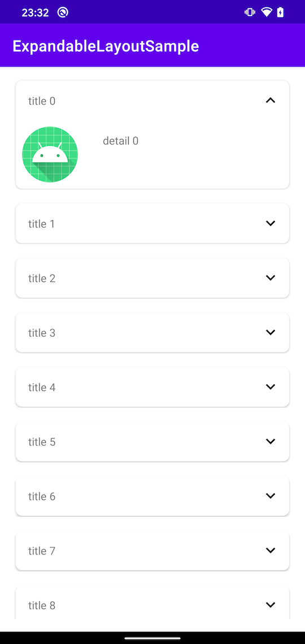Select the title 7 label

[x=41, y=551]
